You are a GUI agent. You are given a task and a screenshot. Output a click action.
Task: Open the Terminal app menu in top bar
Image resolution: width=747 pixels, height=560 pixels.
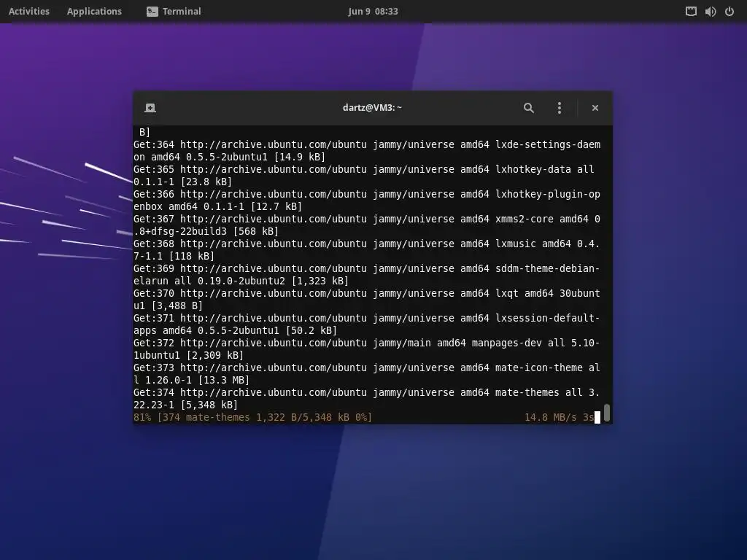click(174, 11)
